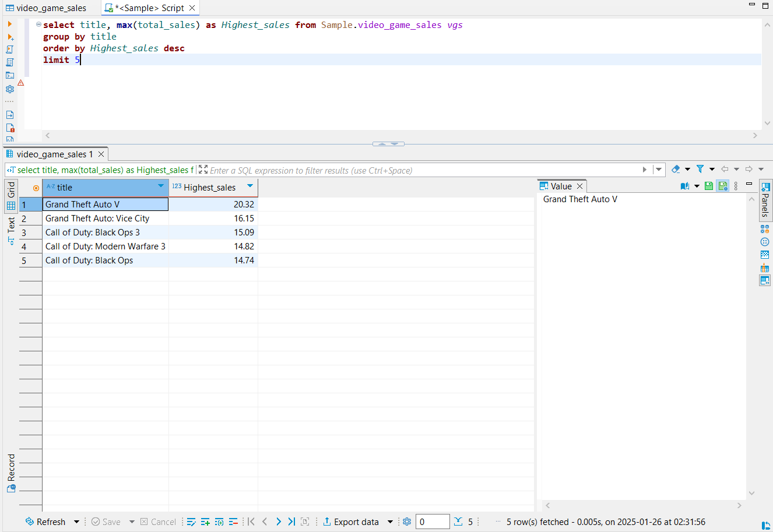Switch to Grid view mode

[11, 196]
